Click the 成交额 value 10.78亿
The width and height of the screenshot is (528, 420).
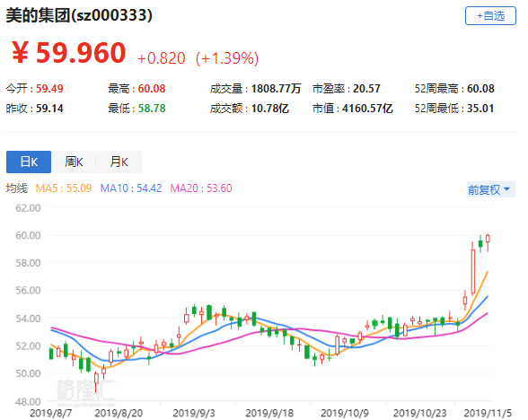[x=270, y=109]
